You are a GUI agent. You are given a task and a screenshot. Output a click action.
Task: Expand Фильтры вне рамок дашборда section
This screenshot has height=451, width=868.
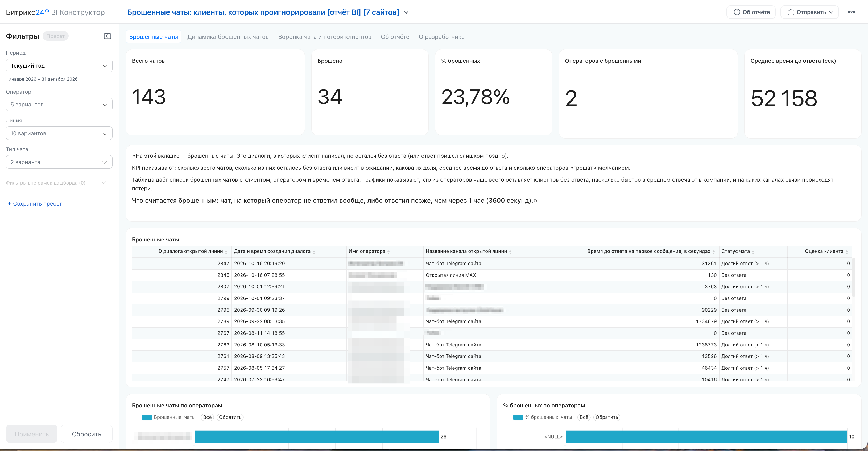point(104,183)
